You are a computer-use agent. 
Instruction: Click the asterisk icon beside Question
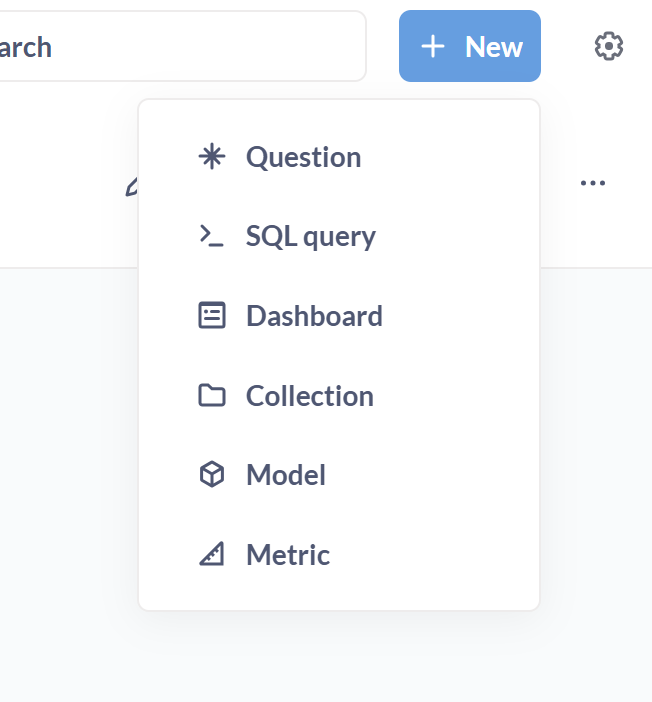212,157
